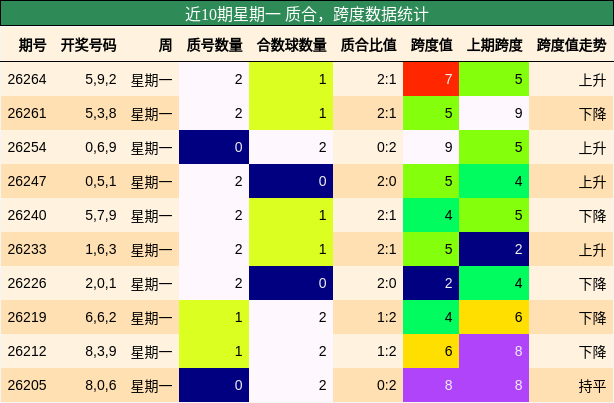Screen dimensions: 614x403
Task: Select period number 26205
Action: (27, 385)
